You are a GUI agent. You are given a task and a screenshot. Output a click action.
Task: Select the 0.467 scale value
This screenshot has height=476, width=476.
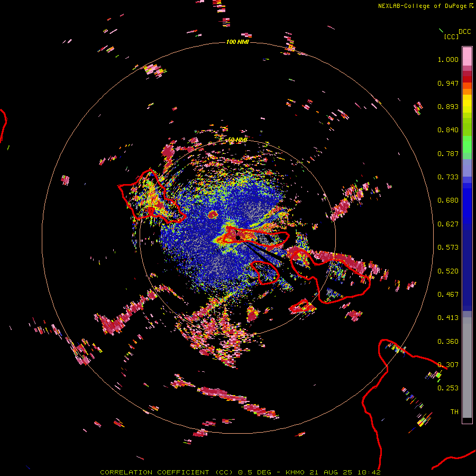(x=448, y=295)
